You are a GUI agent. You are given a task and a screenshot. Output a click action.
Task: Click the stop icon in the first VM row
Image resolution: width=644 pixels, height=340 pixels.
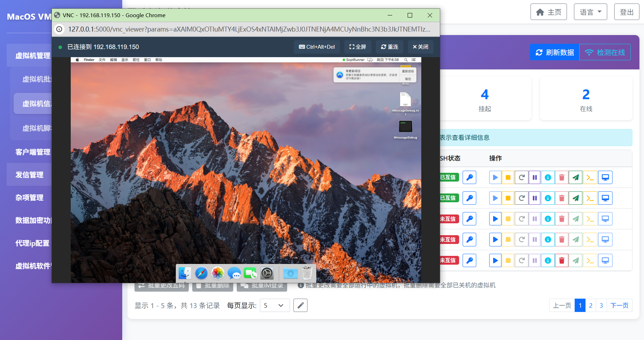[508, 177]
